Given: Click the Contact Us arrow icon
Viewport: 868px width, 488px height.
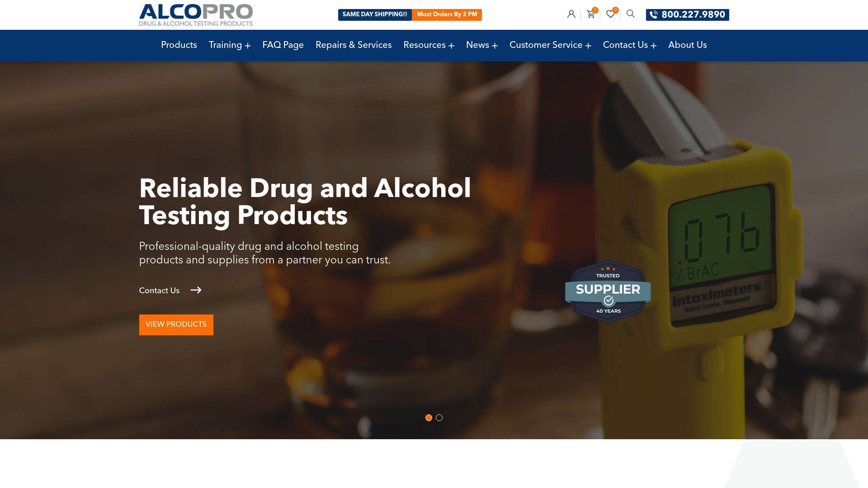Looking at the screenshot, I should coord(196,291).
